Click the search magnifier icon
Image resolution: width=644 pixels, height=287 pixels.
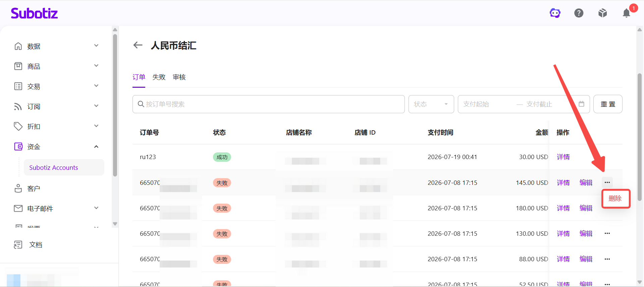141,104
